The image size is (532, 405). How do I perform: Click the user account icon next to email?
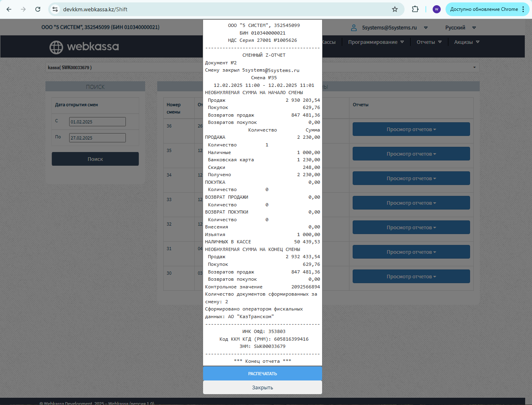click(354, 28)
